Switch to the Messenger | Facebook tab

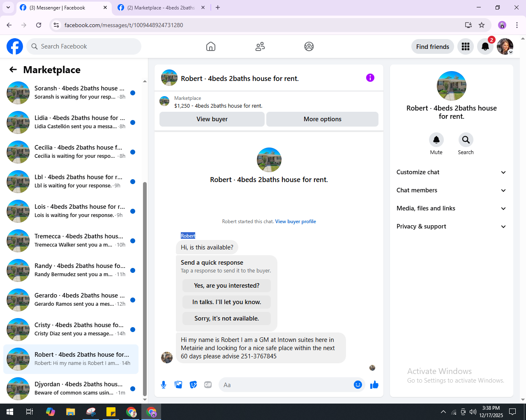(x=63, y=7)
